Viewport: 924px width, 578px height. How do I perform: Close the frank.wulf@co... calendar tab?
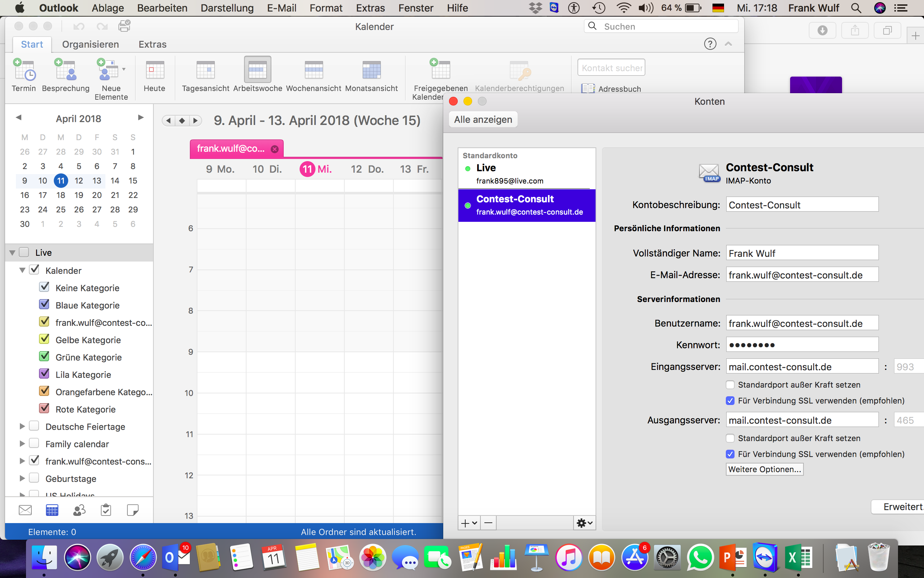click(275, 149)
